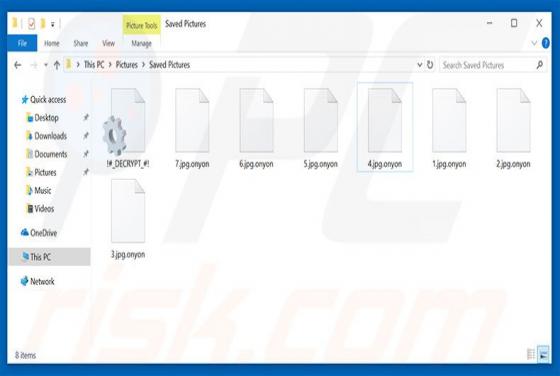Click the pin beside Documents
The width and height of the screenshot is (560, 376).
(86, 154)
